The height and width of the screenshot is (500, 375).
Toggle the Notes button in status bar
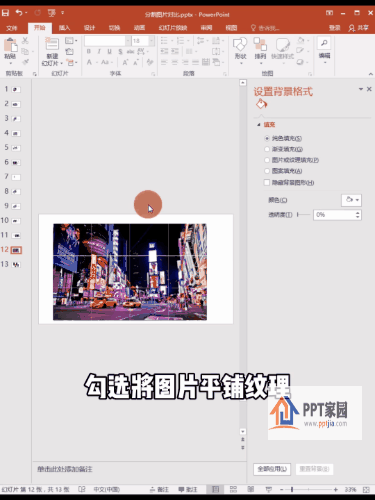(159, 489)
